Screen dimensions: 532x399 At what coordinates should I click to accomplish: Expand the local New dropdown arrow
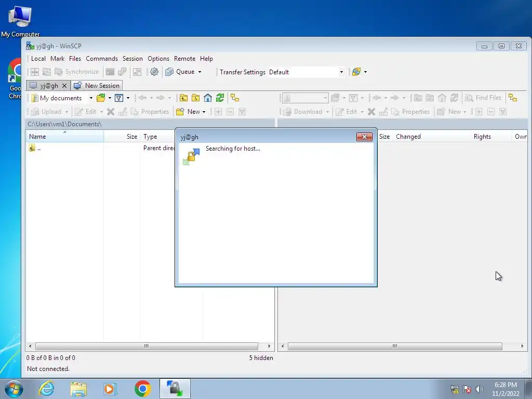tap(204, 112)
